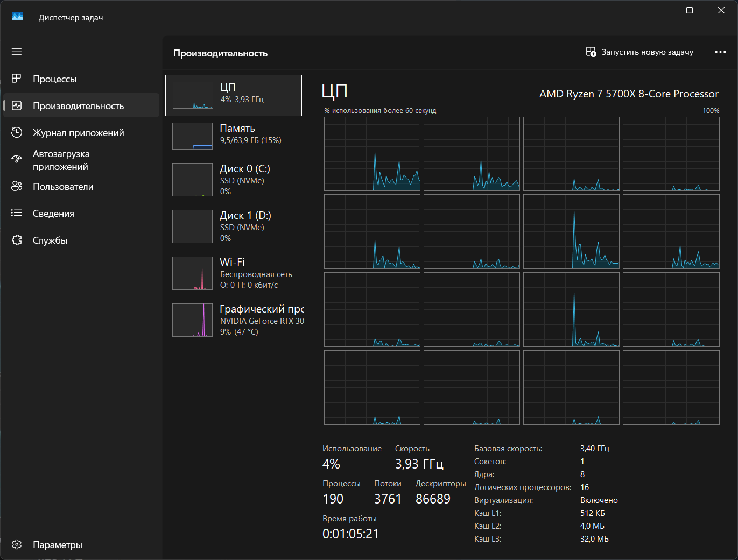Click the 4% usage value
Viewport: 738px width, 560px height.
pos(331,464)
